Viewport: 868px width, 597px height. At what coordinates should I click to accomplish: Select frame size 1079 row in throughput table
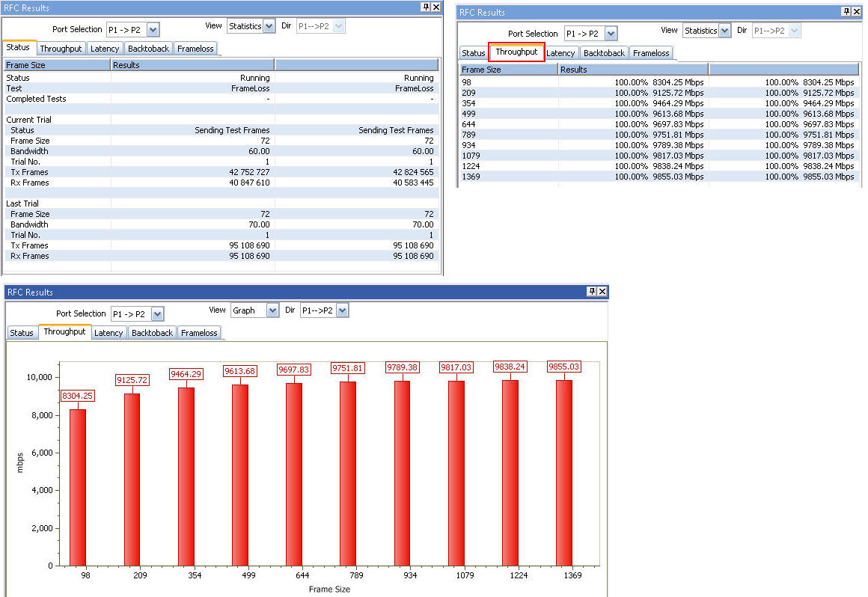pyautogui.click(x=658, y=156)
